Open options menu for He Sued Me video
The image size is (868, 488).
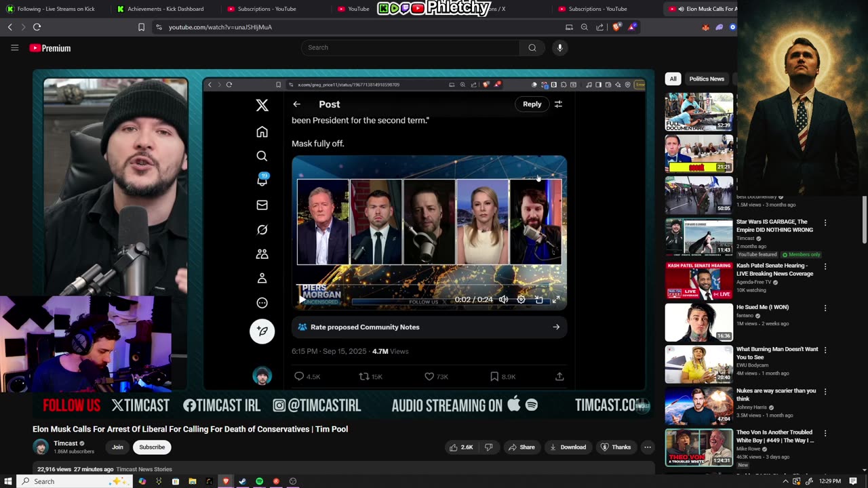tap(825, 308)
